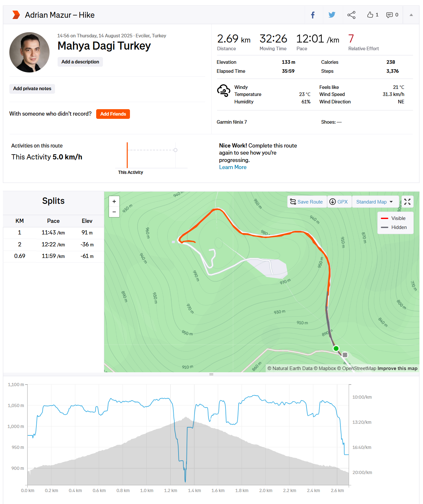Download the GPX file
This screenshot has height=504, width=423.
point(339,202)
